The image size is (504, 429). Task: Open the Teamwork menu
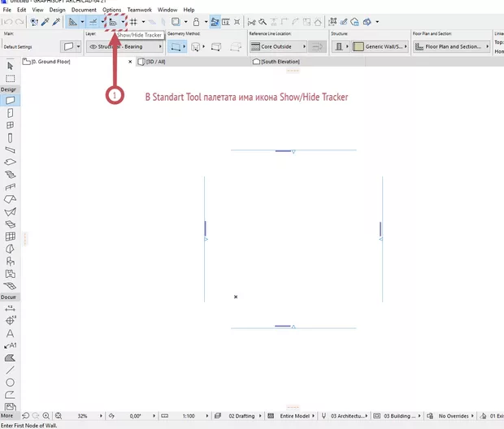click(140, 10)
